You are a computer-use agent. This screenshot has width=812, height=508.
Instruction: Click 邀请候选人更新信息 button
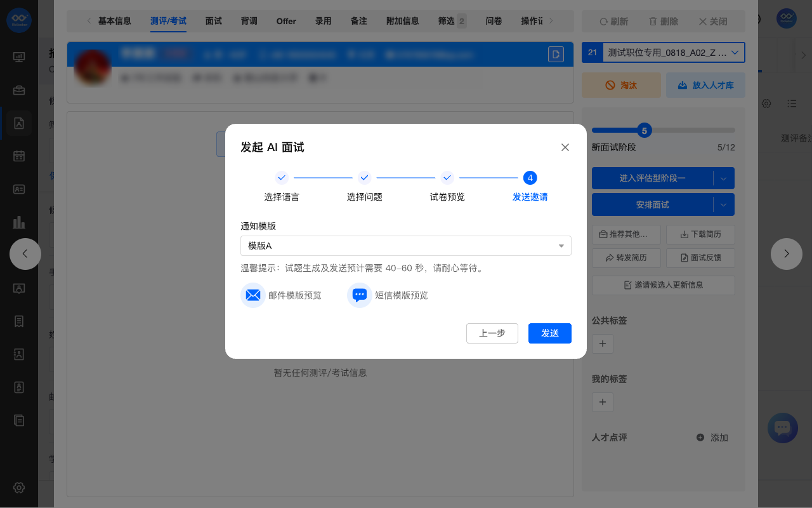click(x=664, y=285)
